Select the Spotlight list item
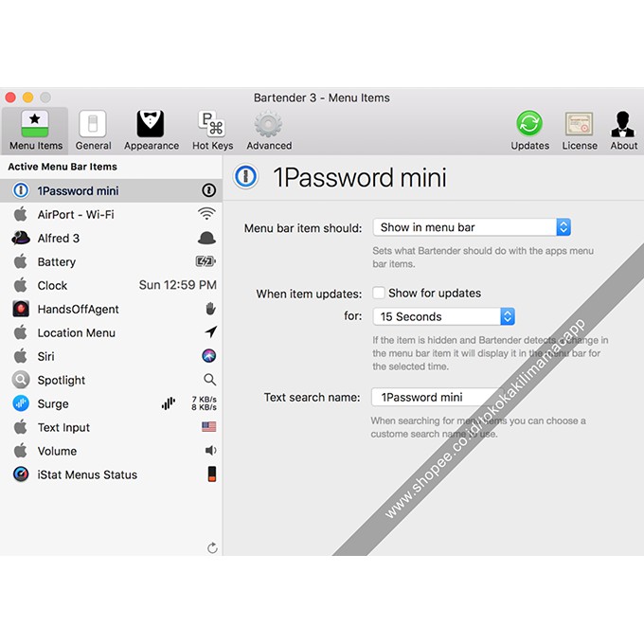The width and height of the screenshot is (644, 644). pyautogui.click(x=111, y=380)
